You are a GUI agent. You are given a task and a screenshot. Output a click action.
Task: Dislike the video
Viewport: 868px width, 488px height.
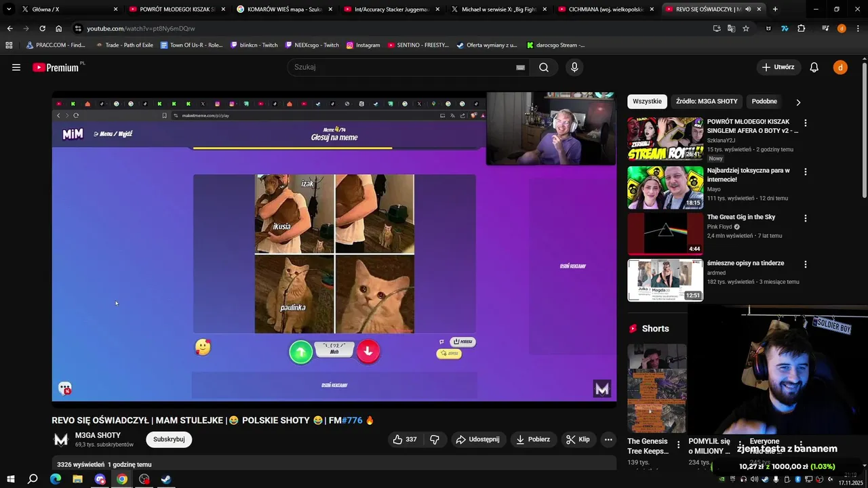[x=435, y=439]
